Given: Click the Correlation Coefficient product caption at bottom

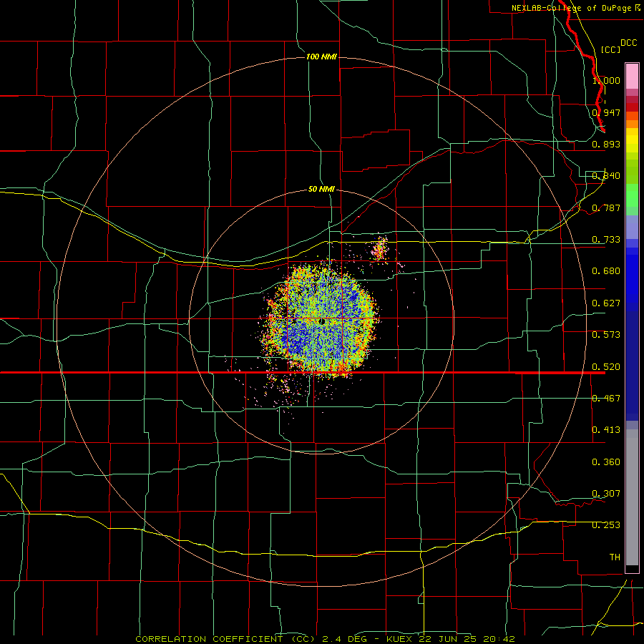Looking at the screenshot, I should tap(325, 639).
